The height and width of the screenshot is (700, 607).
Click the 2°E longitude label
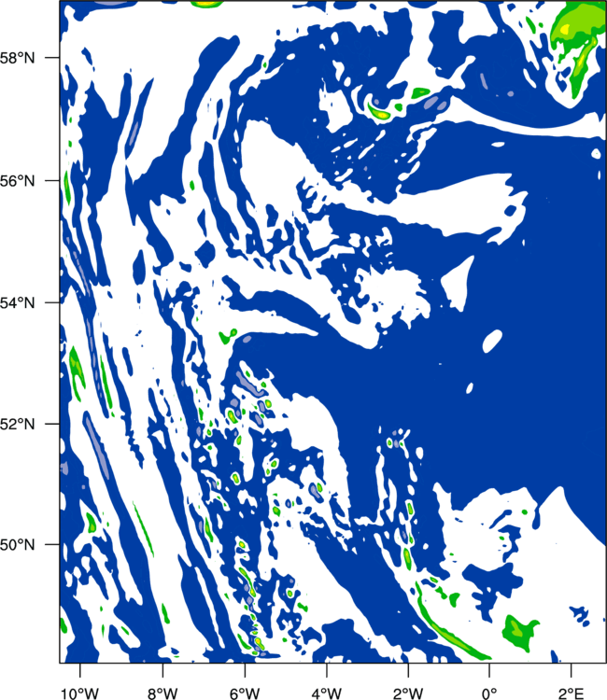click(x=571, y=693)
